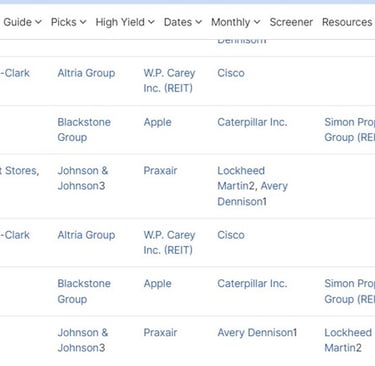This screenshot has height=366, width=375.
Task: Click the first W.P. Carey Inc. (REIT) link
Action: pos(169,81)
